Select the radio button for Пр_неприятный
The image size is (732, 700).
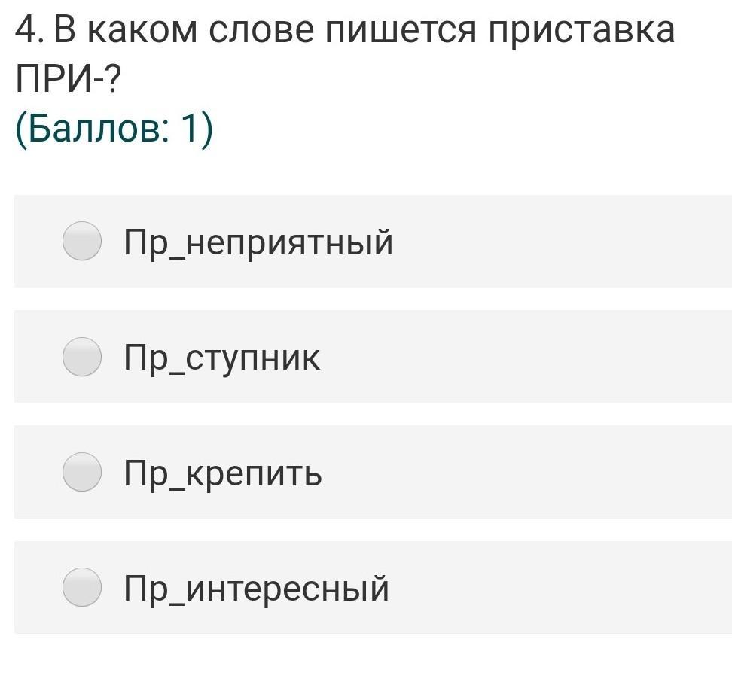tap(81, 242)
